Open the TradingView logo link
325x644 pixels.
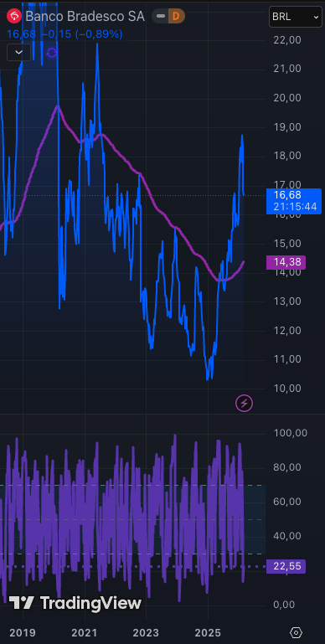click(75, 603)
